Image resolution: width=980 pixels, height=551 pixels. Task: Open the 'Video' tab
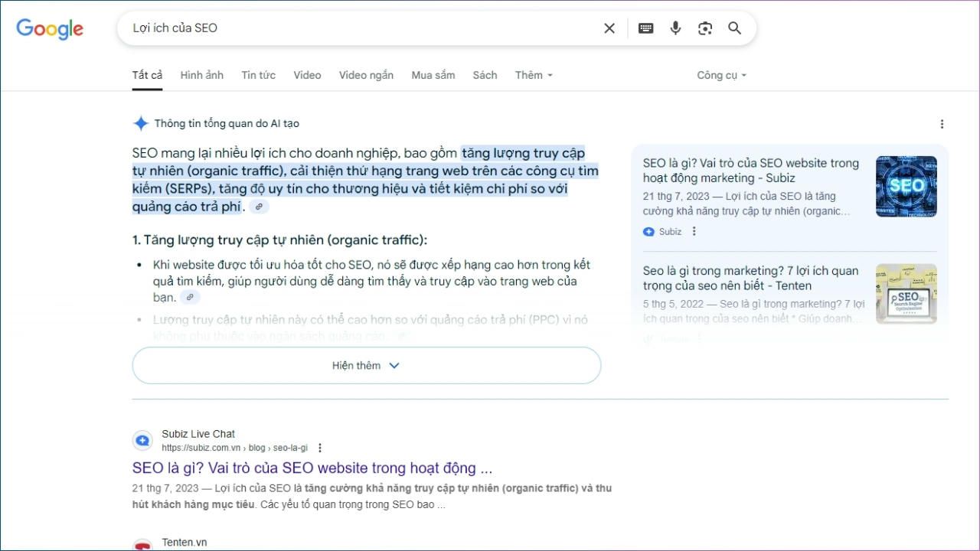coord(307,75)
